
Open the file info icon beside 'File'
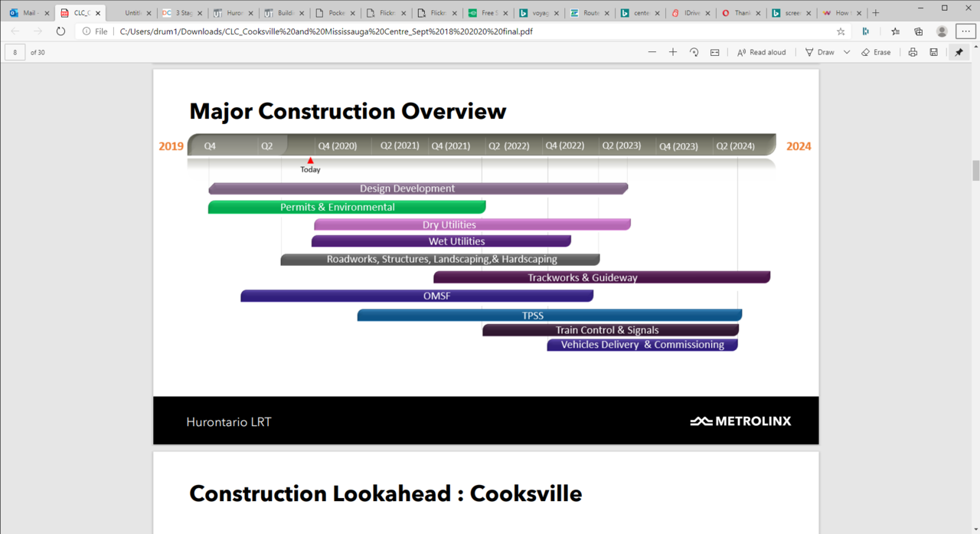[x=85, y=31]
